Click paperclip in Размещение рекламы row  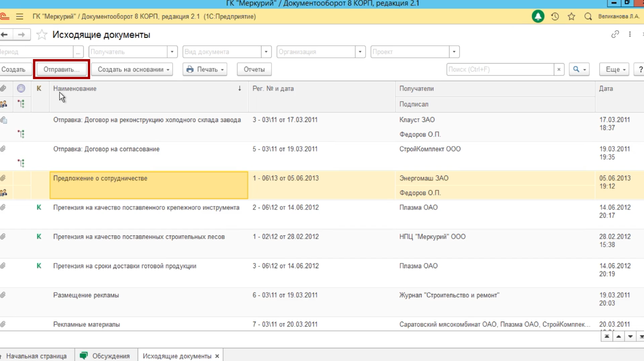pyautogui.click(x=3, y=295)
